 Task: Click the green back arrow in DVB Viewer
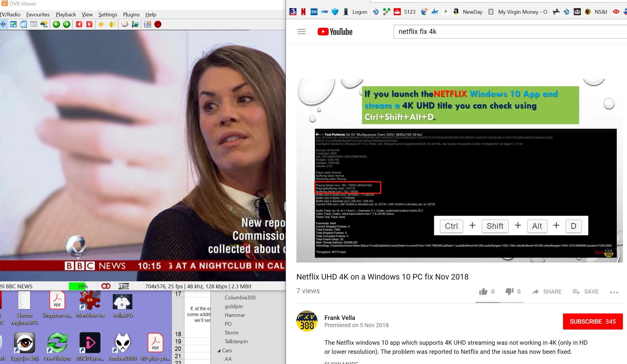click(56, 24)
